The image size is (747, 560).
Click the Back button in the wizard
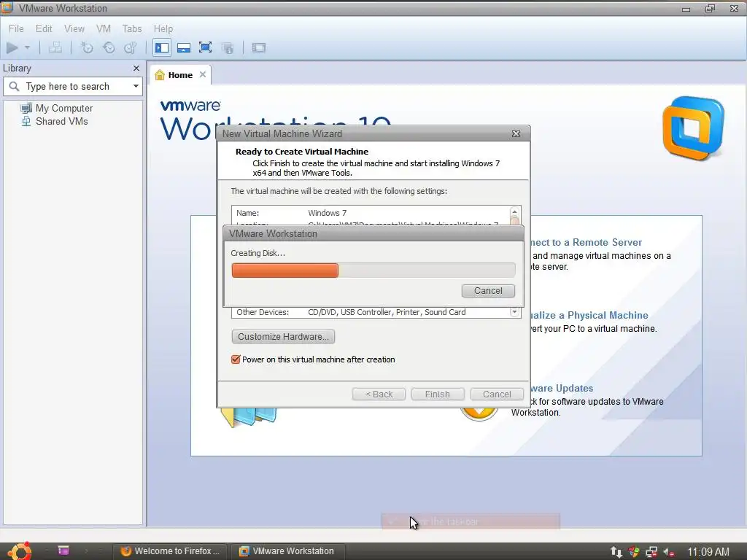tap(379, 394)
